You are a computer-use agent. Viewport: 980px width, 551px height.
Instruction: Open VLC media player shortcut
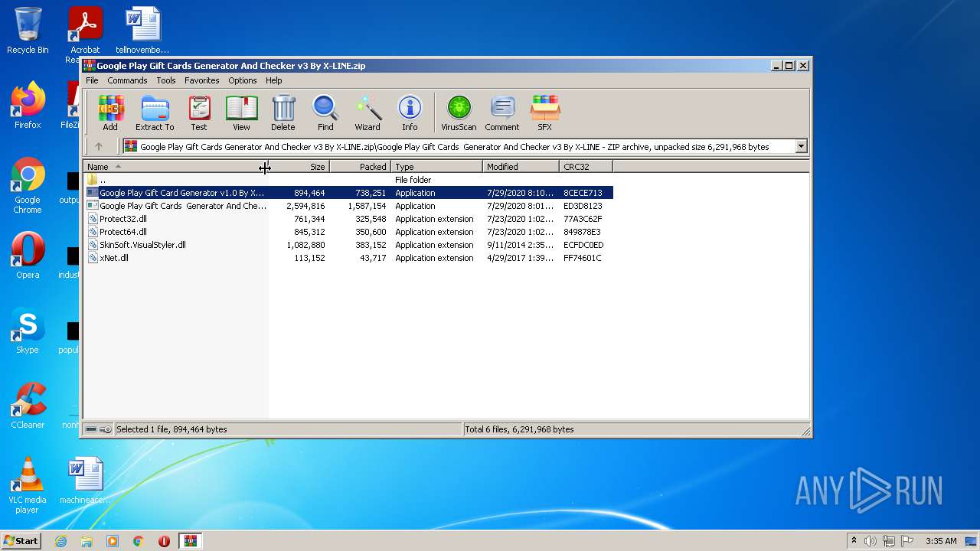click(x=28, y=485)
